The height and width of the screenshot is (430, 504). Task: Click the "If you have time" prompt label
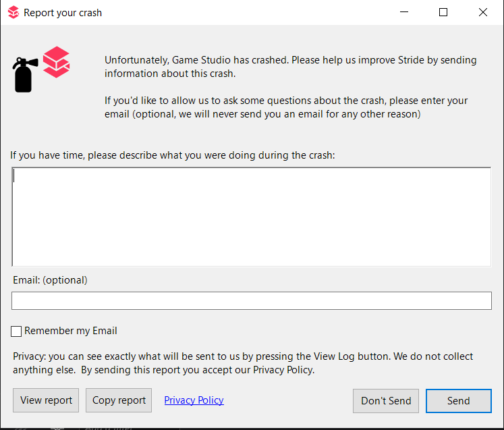coord(172,155)
